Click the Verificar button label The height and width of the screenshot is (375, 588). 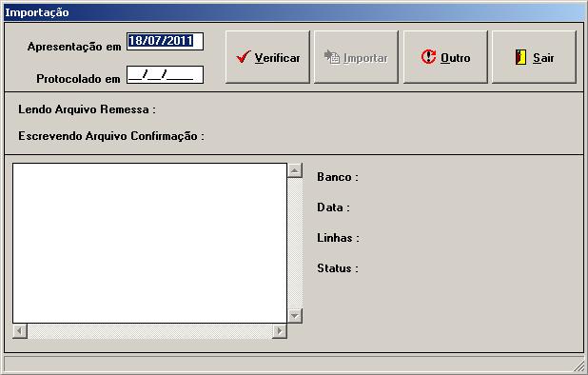pyautogui.click(x=277, y=58)
